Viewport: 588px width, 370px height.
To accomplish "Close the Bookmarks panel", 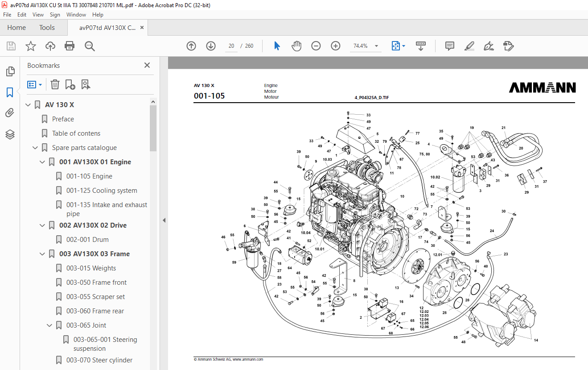I will click(147, 65).
